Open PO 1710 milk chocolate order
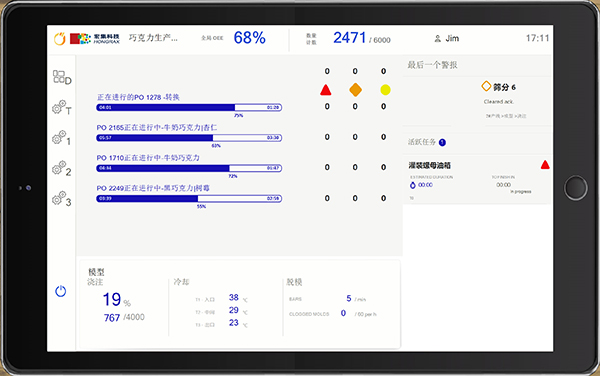600x376 pixels. click(x=148, y=158)
